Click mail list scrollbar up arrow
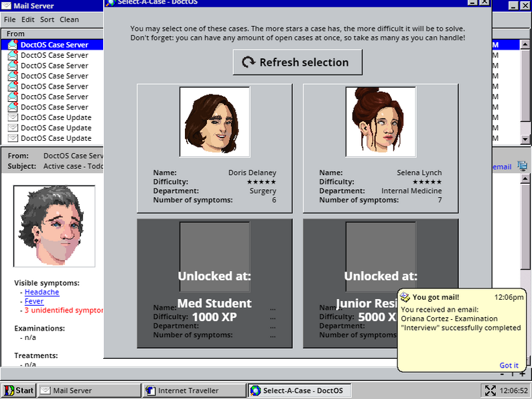The width and height of the screenshot is (532, 399). tap(525, 45)
